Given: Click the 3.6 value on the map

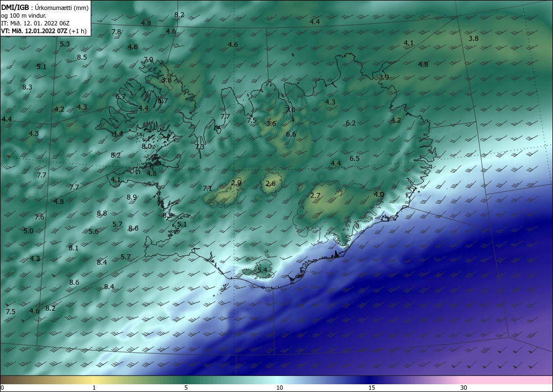Looking at the screenshot, I should [271, 123].
